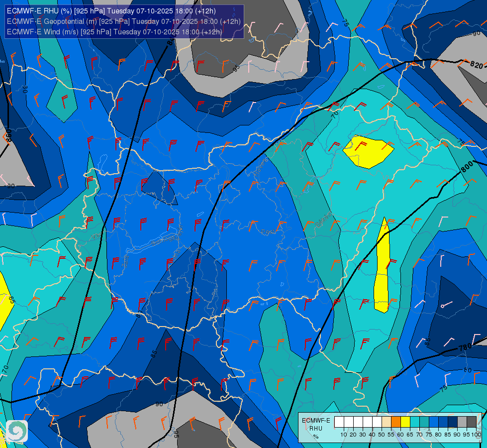The width and height of the screenshot is (487, 448).
Task: Click legend tick label 30
Action: click(363, 435)
